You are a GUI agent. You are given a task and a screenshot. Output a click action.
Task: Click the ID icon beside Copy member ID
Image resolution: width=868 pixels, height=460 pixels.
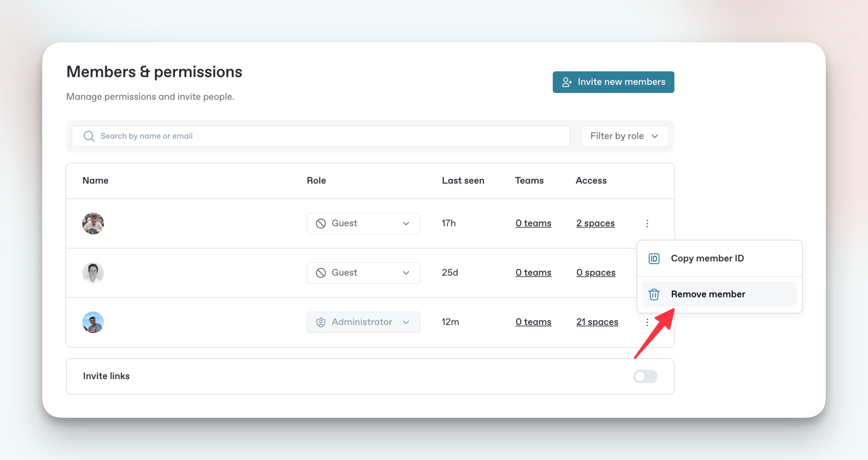(x=654, y=259)
